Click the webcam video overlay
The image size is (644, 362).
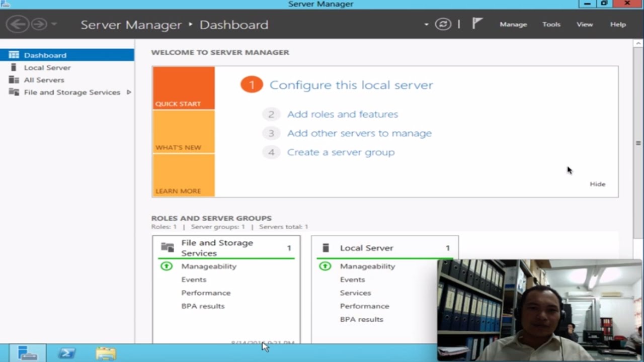pos(540,310)
